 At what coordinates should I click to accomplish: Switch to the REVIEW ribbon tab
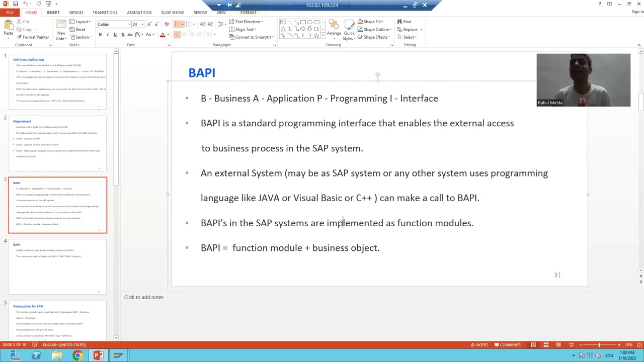200,13
